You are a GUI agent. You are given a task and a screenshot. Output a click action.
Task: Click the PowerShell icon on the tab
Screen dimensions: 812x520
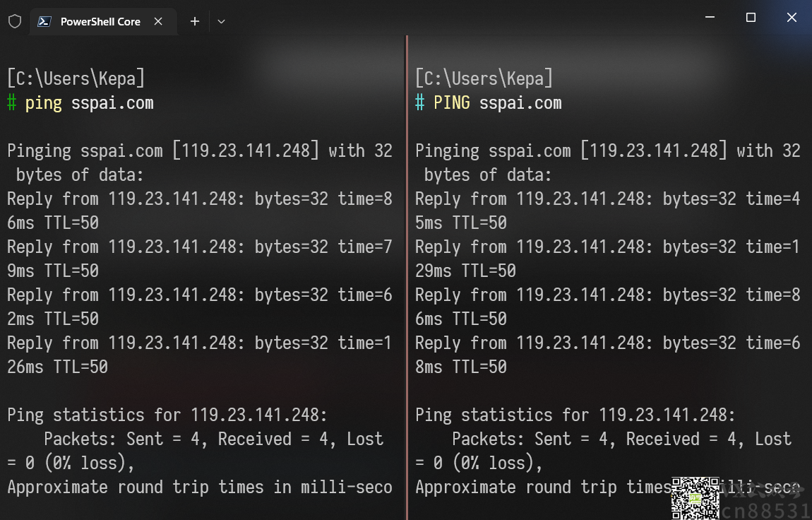(x=44, y=21)
